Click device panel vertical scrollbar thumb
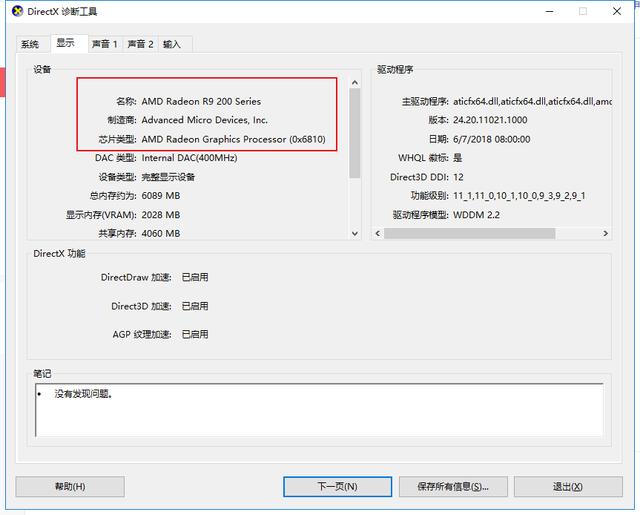Viewport: 640px width, 515px height. 355,133
